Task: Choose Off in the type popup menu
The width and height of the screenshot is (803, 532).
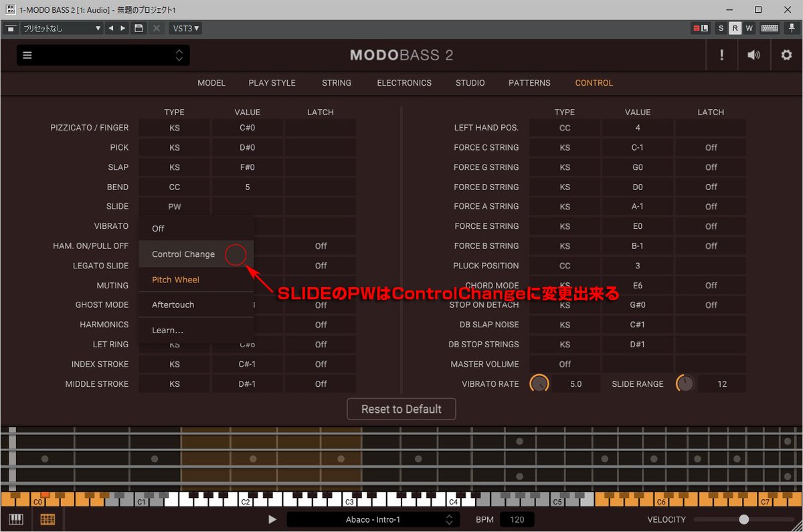Action: tap(196, 228)
